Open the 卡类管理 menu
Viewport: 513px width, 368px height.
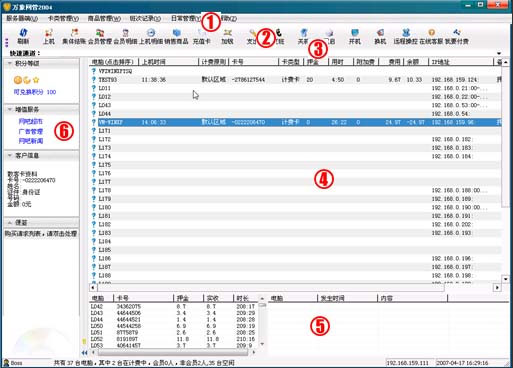pyautogui.click(x=63, y=18)
